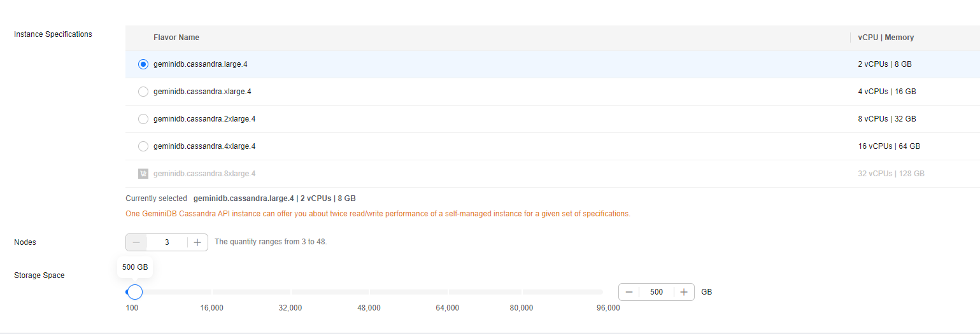Click the 32 vCPUs | 128 GB cell

coord(891,174)
